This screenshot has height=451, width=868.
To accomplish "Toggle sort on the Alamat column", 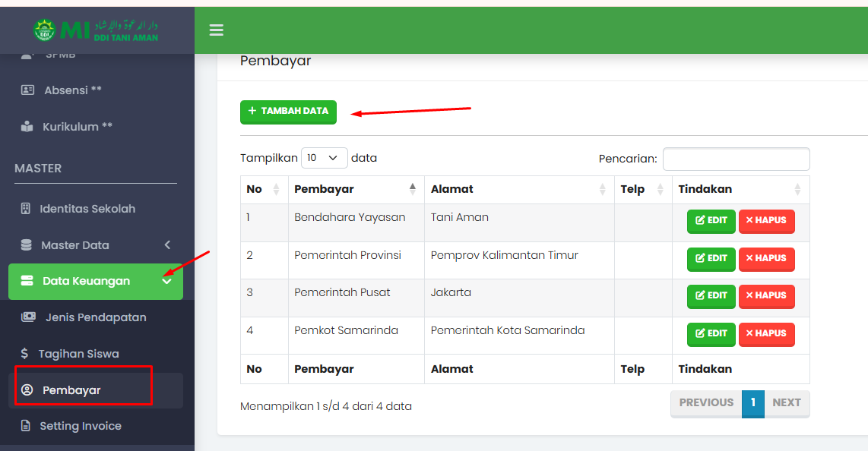I will (602, 189).
